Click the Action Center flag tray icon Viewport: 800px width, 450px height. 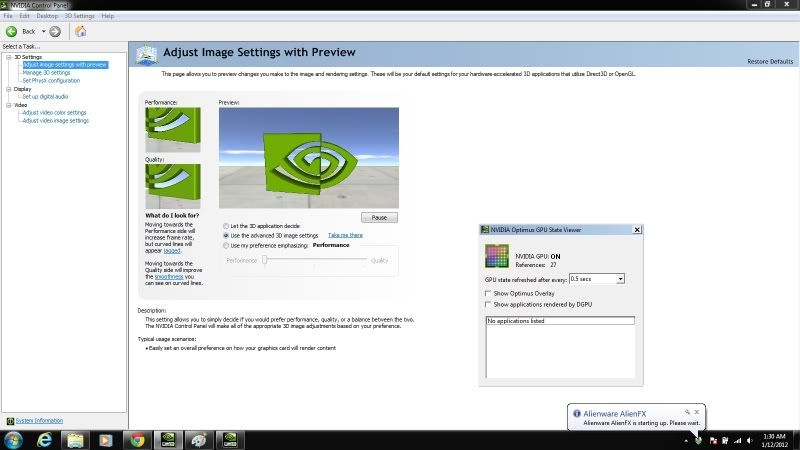coord(713,440)
